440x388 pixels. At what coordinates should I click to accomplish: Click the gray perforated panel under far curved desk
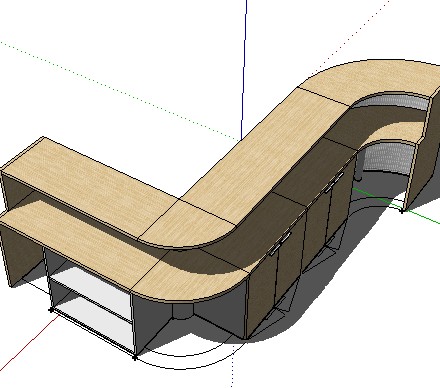click(x=387, y=157)
